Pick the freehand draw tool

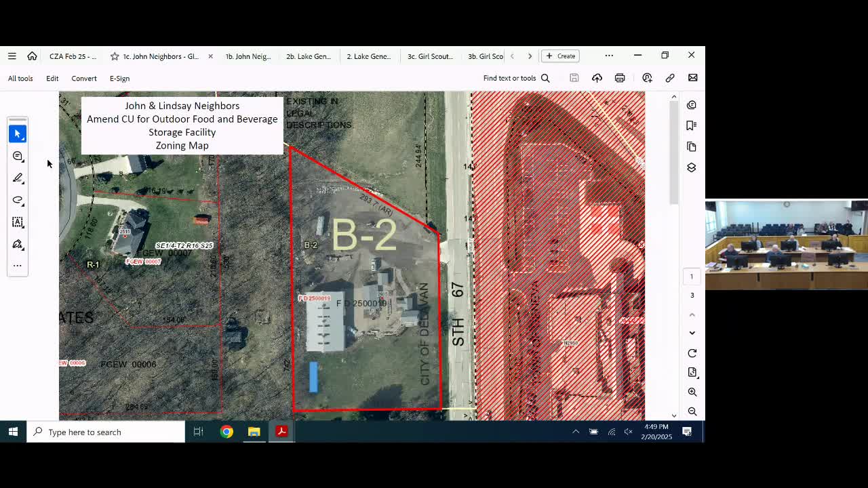pos(18,201)
